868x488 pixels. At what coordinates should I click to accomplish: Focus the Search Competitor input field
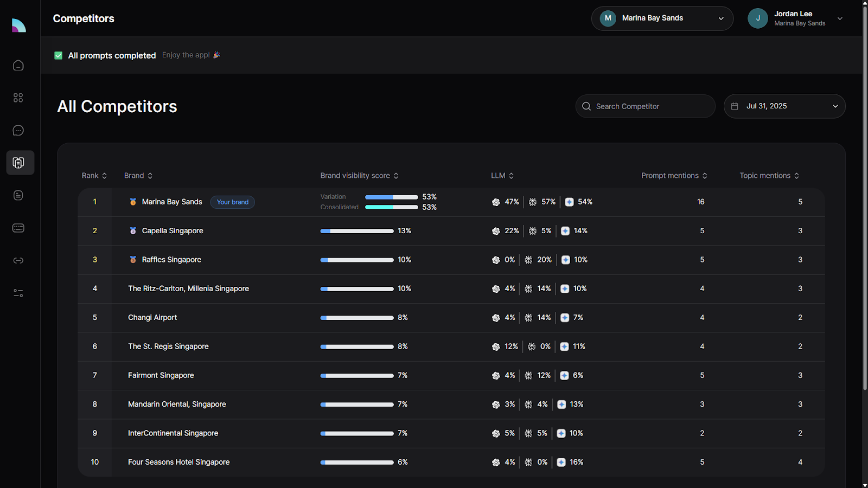(x=646, y=106)
